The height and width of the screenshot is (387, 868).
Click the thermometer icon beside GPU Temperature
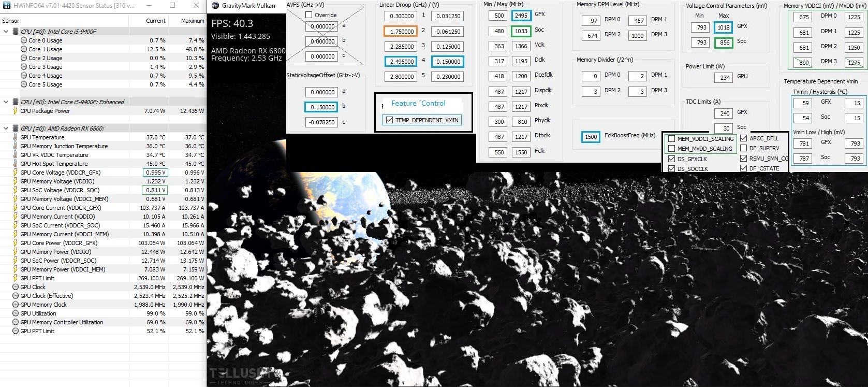pyautogui.click(x=16, y=137)
